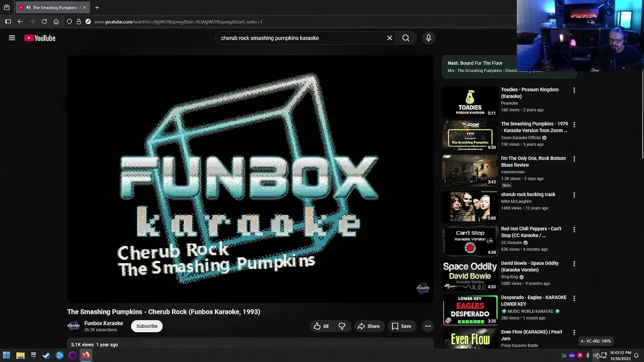The height and width of the screenshot is (362, 644).
Task: Reload the YouTube page
Action: [x=44, y=22]
